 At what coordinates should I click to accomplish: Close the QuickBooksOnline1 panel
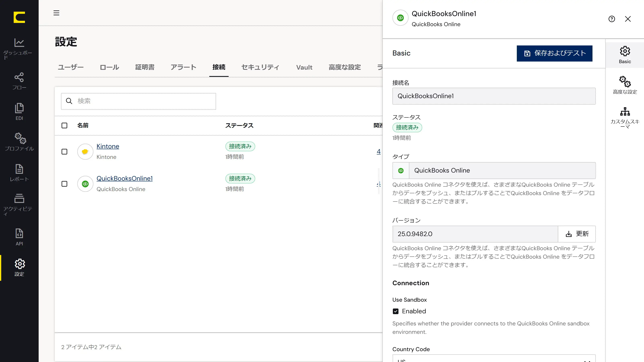pos(628,19)
